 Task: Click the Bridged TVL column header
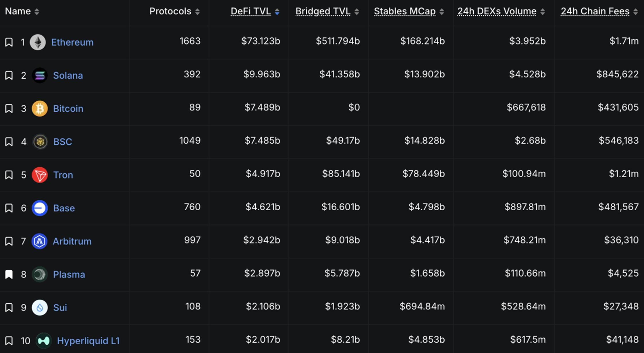(323, 11)
